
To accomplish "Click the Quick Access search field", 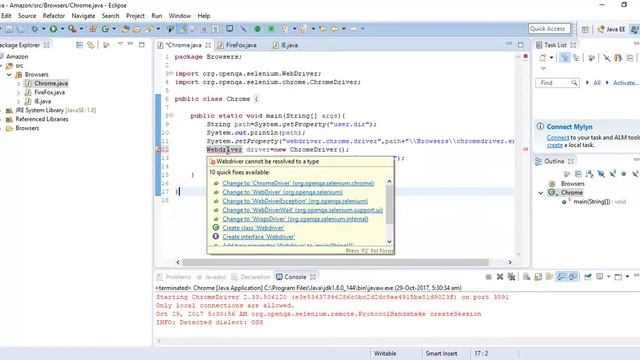I will (549, 29).
